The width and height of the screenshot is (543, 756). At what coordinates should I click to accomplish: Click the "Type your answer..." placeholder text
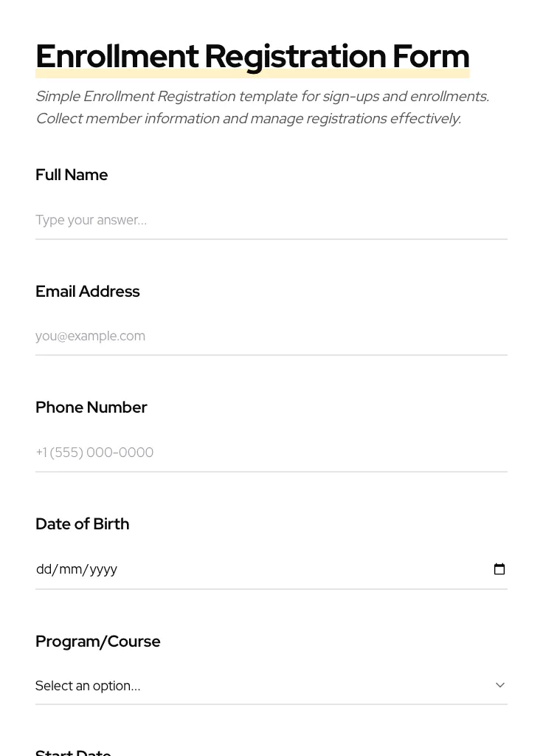[x=91, y=220]
